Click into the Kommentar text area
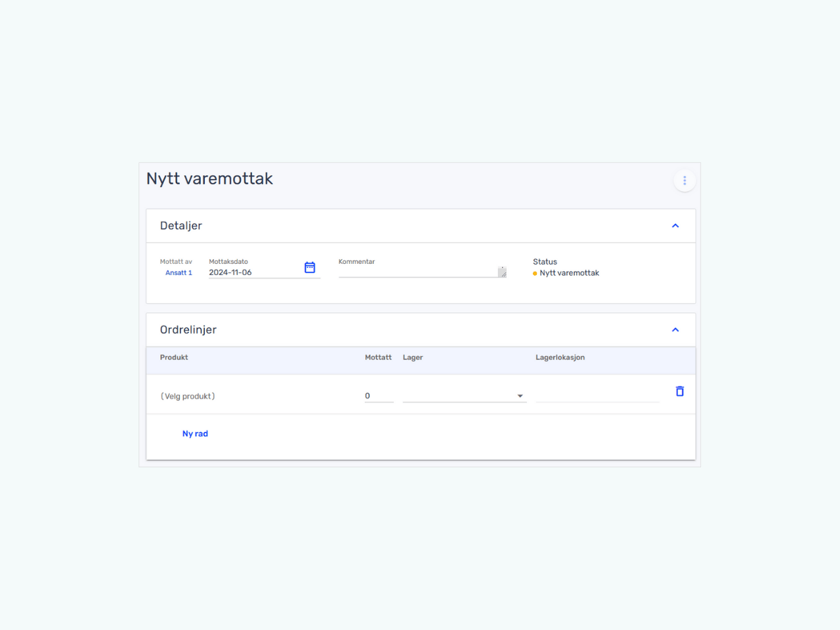The width and height of the screenshot is (840, 630). click(x=423, y=272)
